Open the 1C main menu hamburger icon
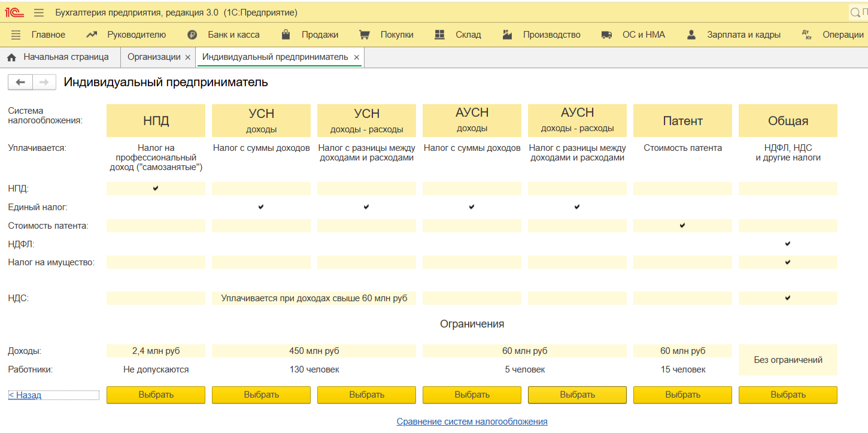This screenshot has width=868, height=433. [x=39, y=13]
